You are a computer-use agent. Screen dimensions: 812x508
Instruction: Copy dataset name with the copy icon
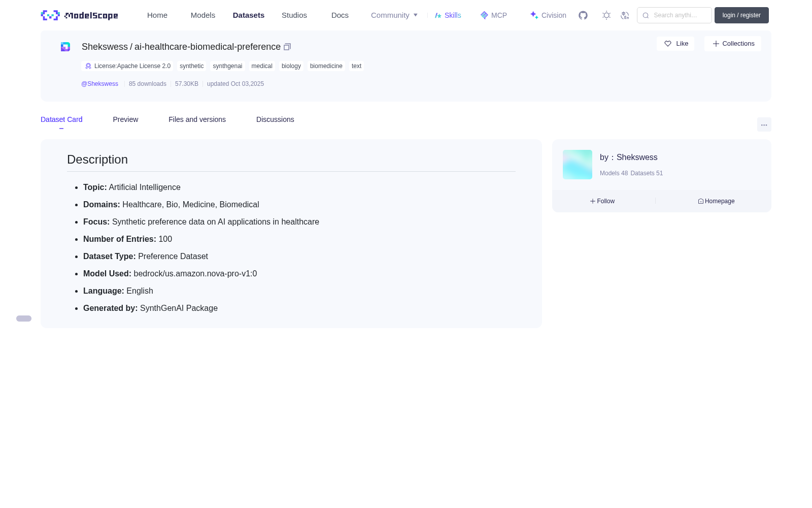click(287, 47)
